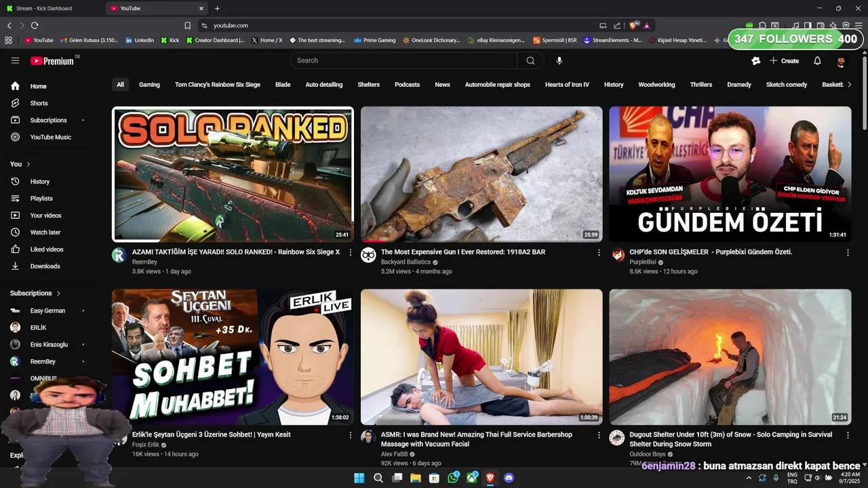Click the Create button
Image resolution: width=868 pixels, height=488 pixels.
785,60
